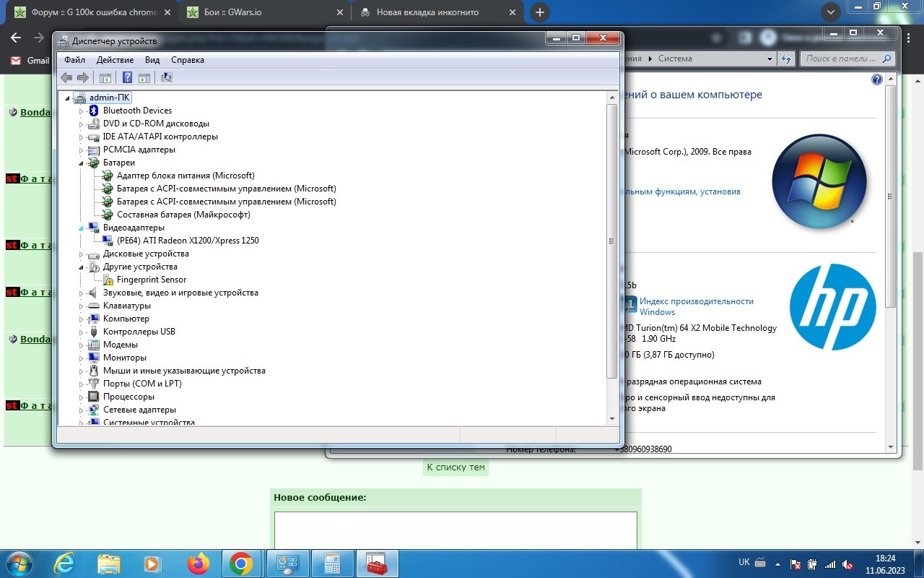This screenshot has height=578, width=924.
Task: Open the Действие menu
Action: click(115, 60)
